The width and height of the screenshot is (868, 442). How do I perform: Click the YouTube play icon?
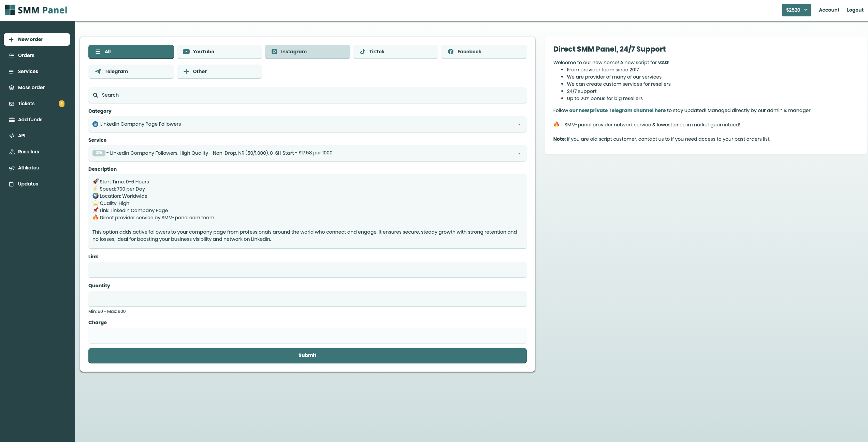click(186, 52)
